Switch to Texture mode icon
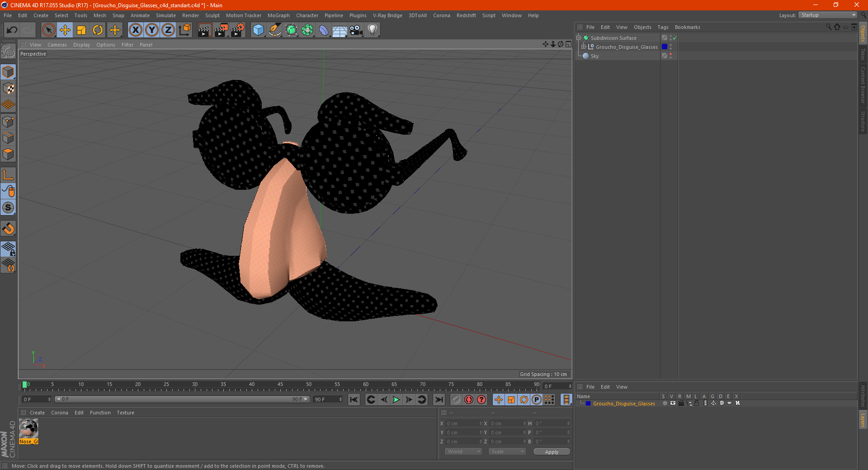Viewport: 868px width, 470px height. click(8, 89)
